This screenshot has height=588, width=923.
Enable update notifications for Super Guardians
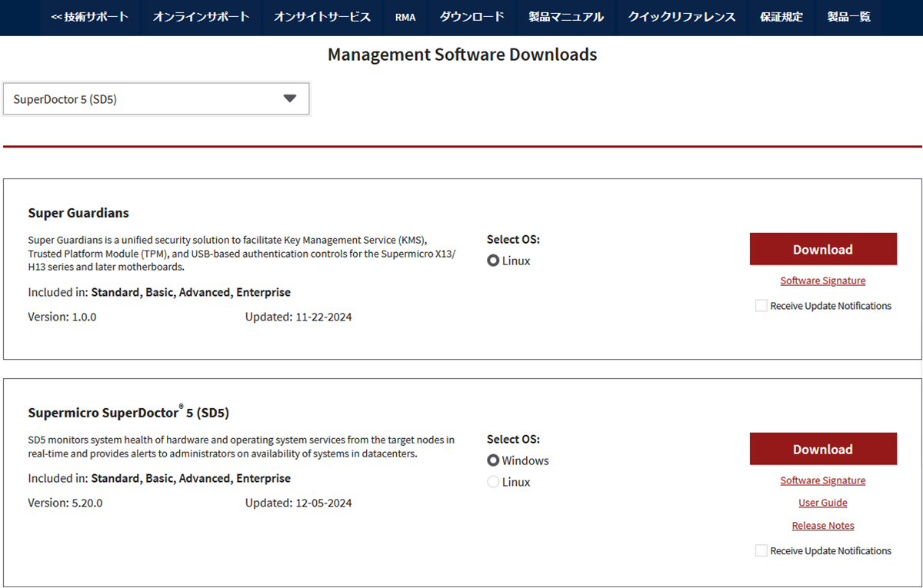pyautogui.click(x=761, y=306)
